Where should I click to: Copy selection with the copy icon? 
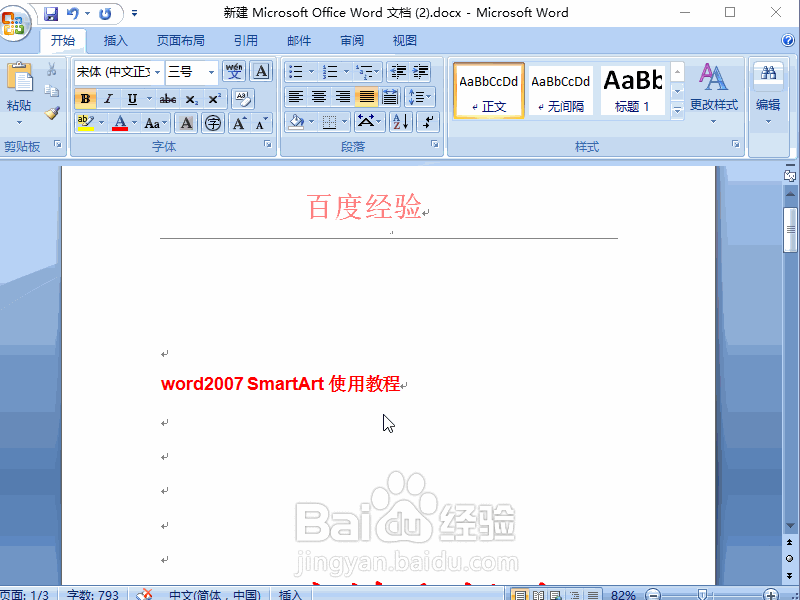[52, 91]
